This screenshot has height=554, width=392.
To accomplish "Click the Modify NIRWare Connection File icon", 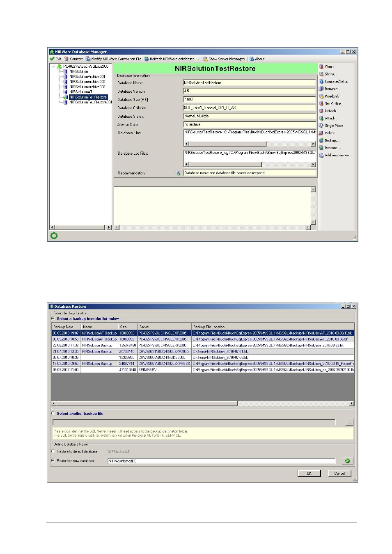I will (88, 59).
